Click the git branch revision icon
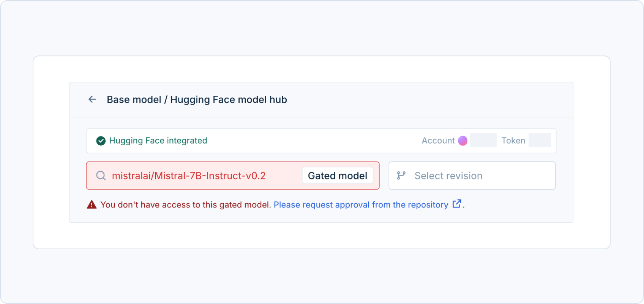The width and height of the screenshot is (644, 304). 401,176
